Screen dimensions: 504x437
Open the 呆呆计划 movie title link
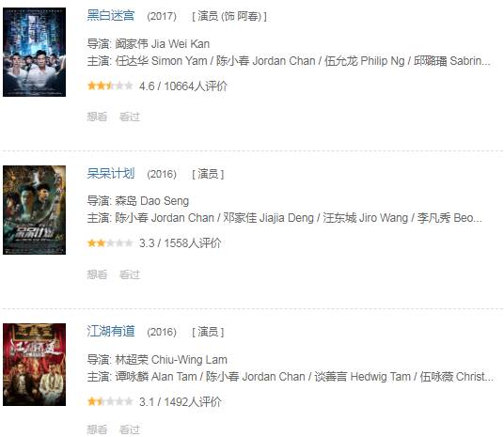pyautogui.click(x=111, y=174)
